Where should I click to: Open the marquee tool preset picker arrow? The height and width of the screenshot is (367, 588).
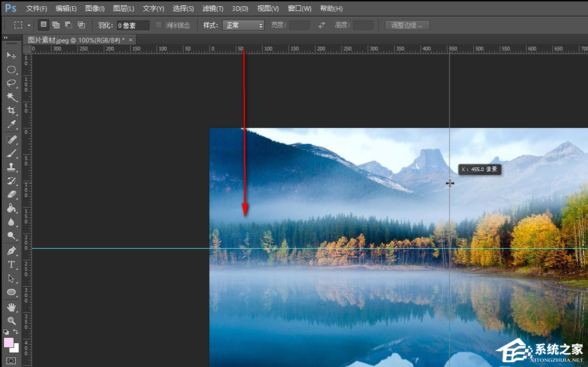coord(29,25)
